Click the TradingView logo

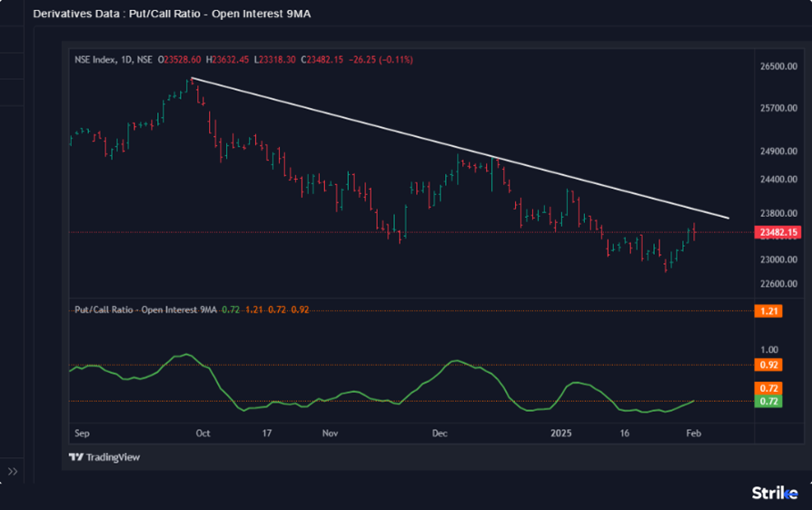click(x=104, y=457)
